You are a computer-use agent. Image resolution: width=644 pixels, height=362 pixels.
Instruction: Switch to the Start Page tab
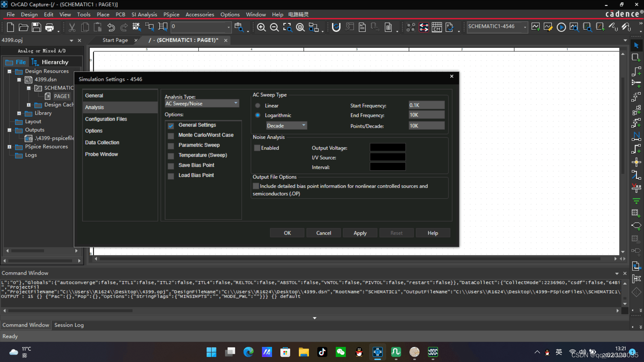pyautogui.click(x=115, y=40)
